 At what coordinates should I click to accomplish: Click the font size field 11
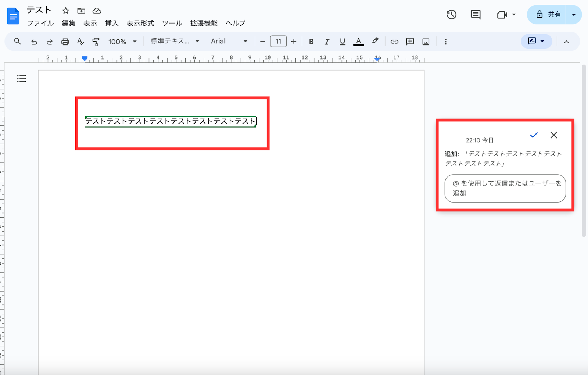pyautogui.click(x=278, y=42)
